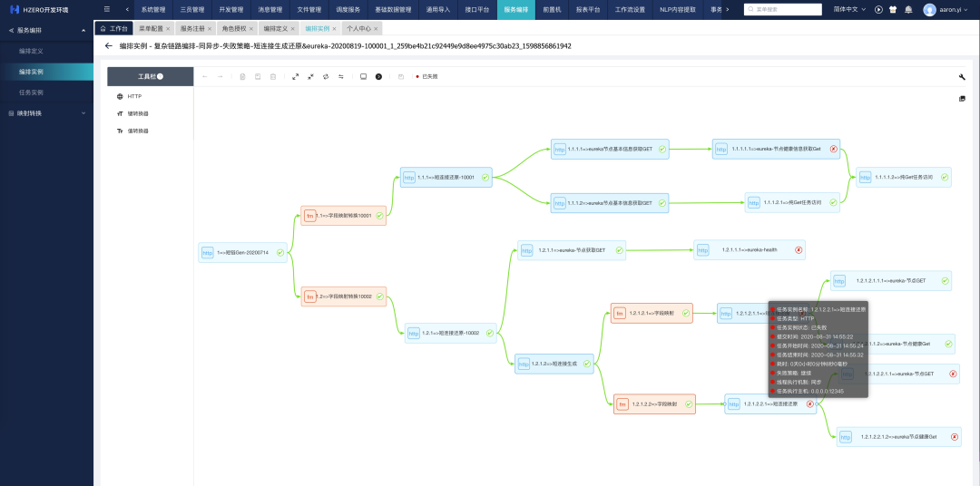Click the layers icon below the wrench

coord(962,99)
